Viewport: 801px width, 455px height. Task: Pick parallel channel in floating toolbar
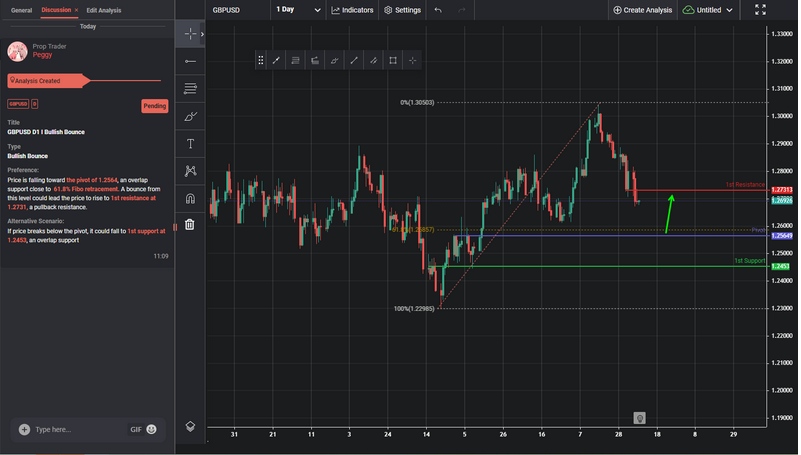coord(373,60)
